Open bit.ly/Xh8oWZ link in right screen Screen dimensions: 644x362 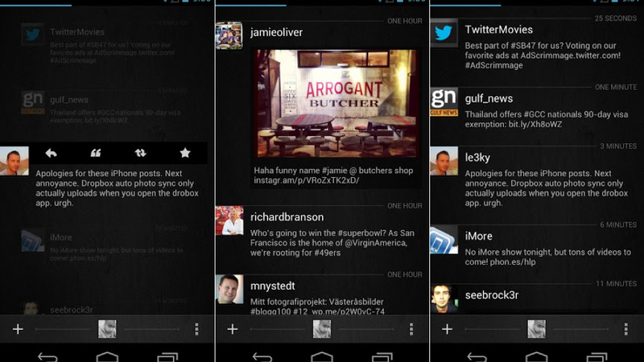pyautogui.click(x=535, y=125)
